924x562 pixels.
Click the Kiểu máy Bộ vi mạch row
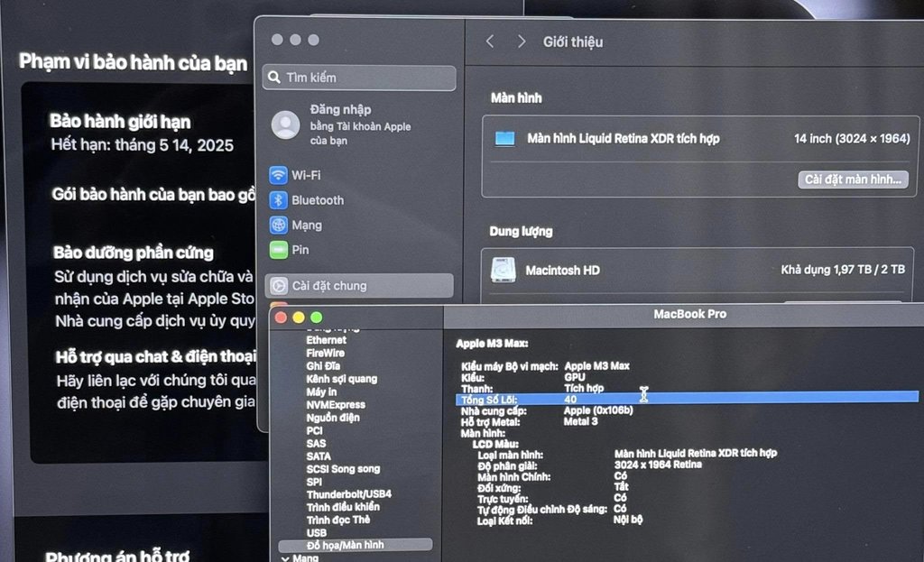pyautogui.click(x=545, y=366)
